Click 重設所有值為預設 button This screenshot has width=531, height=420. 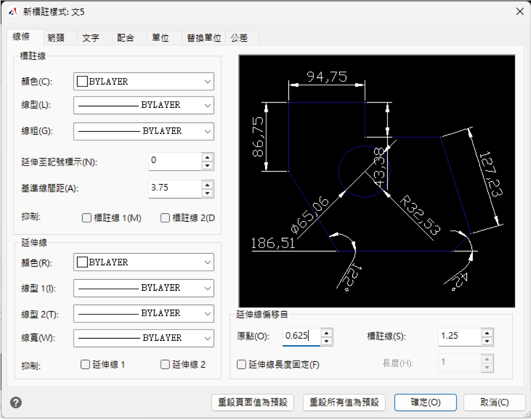click(344, 402)
